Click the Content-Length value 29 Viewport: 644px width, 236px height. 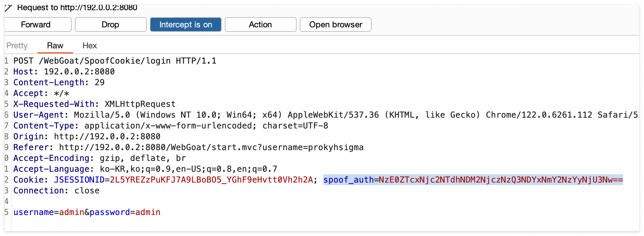[x=99, y=82]
